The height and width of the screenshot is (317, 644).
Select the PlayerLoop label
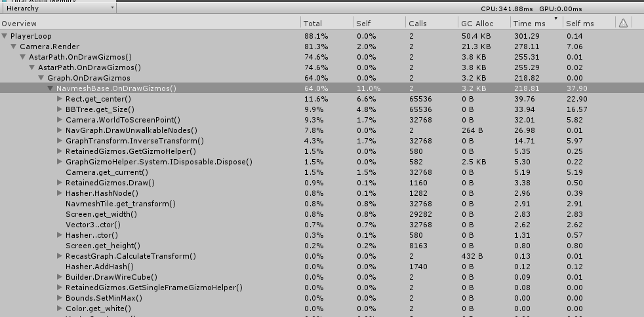(31, 36)
